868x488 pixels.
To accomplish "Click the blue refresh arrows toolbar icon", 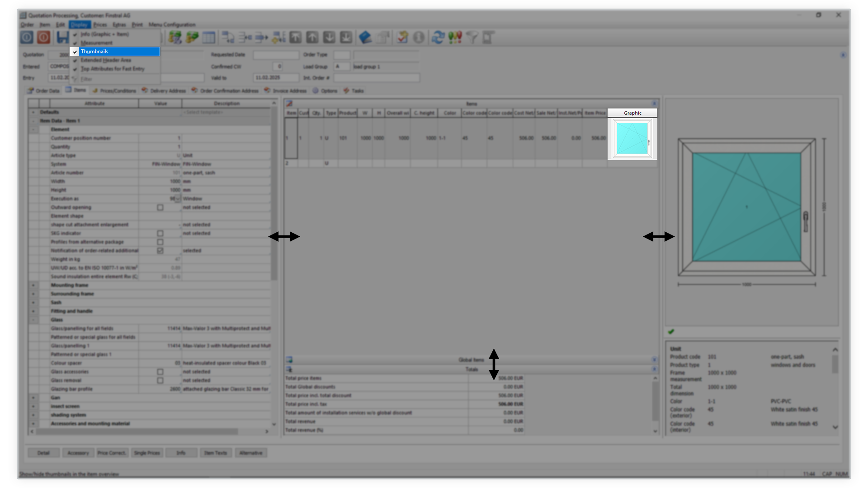I will (x=438, y=37).
